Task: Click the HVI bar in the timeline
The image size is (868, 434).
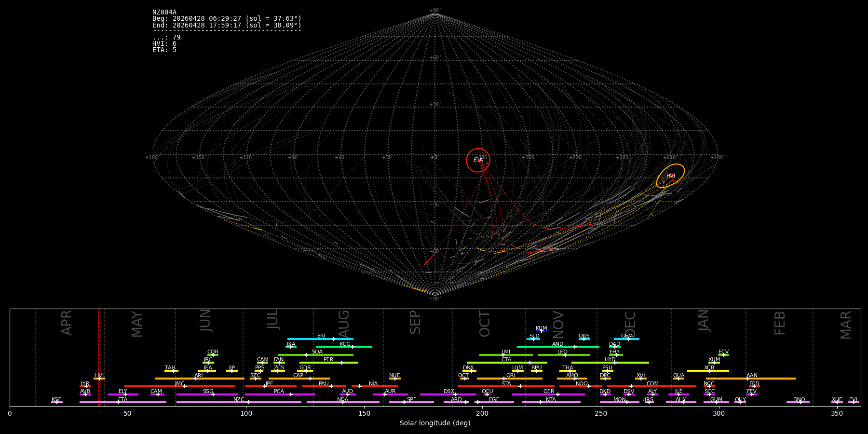Action: [99, 379]
